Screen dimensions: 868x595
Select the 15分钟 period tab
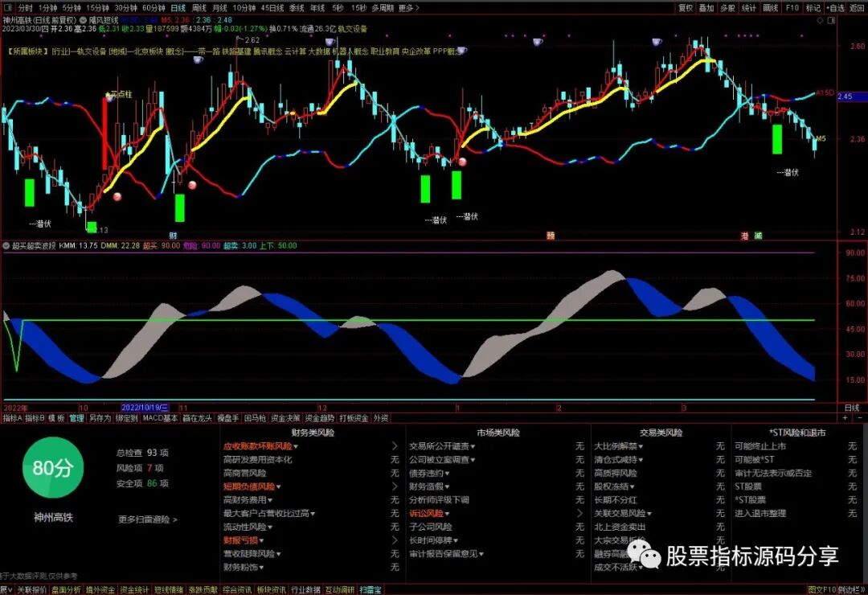tap(97, 8)
